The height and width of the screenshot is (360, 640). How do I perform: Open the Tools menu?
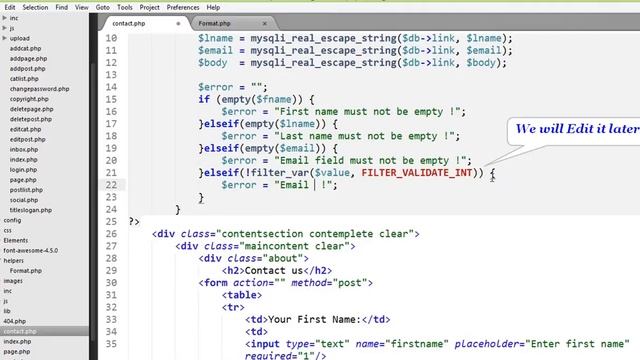point(124,7)
